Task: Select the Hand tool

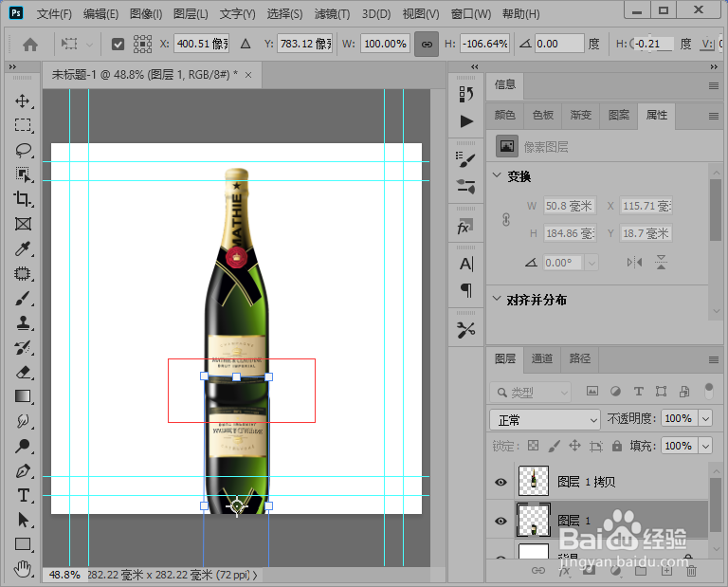Action: [23, 568]
